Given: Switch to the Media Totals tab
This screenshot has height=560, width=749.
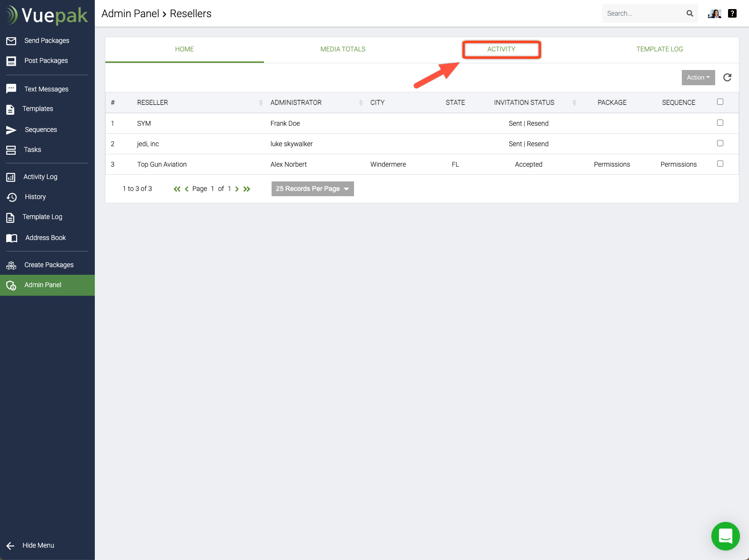Looking at the screenshot, I should pyautogui.click(x=343, y=50).
